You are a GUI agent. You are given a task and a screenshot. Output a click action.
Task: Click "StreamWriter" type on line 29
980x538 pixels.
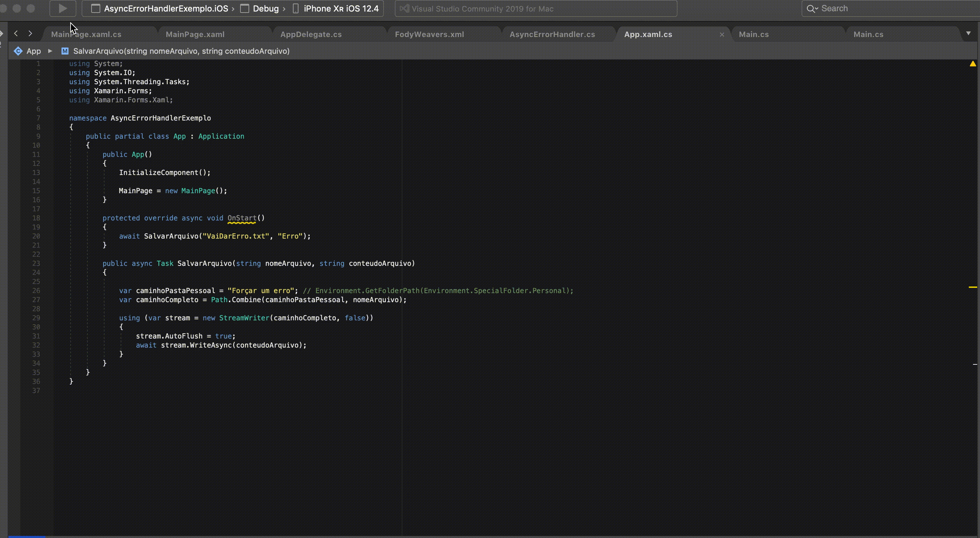[244, 318]
